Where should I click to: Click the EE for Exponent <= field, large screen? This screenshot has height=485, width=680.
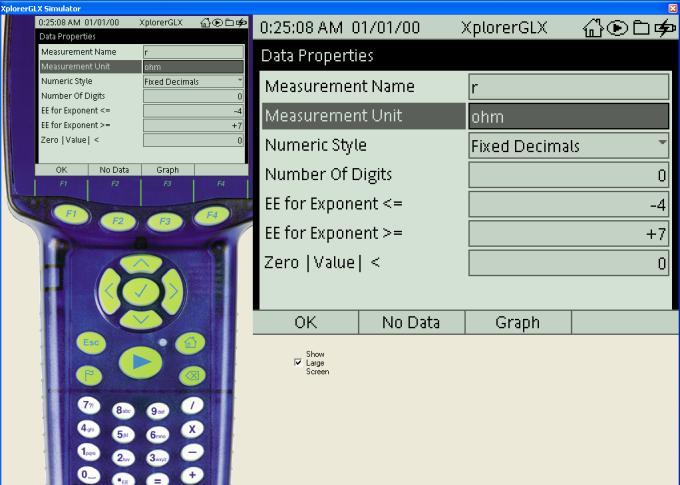[x=569, y=204]
